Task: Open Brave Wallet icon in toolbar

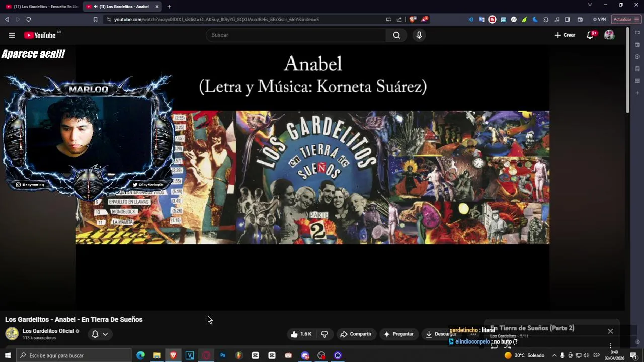Action: pos(580,20)
